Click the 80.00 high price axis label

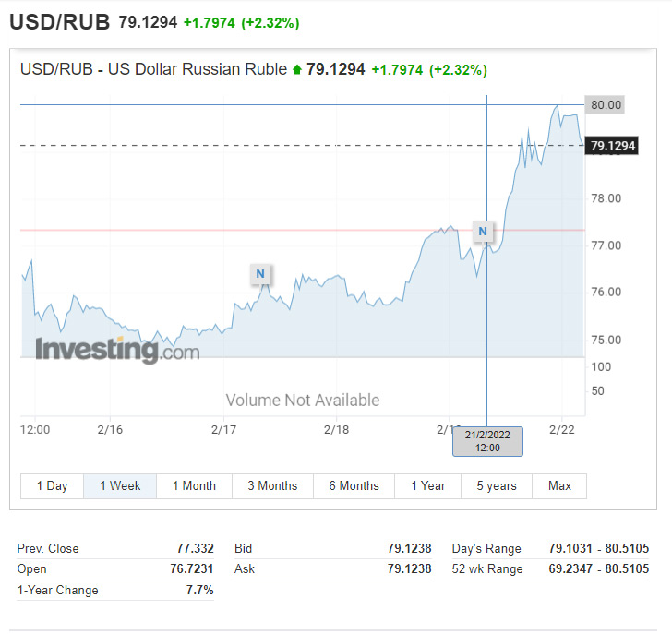(x=606, y=104)
